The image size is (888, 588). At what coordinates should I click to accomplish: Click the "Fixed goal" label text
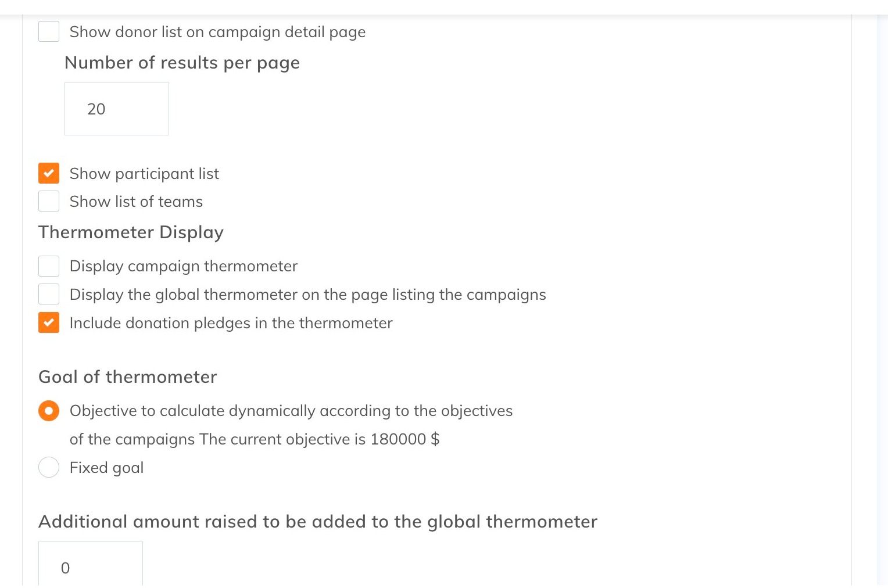click(106, 468)
